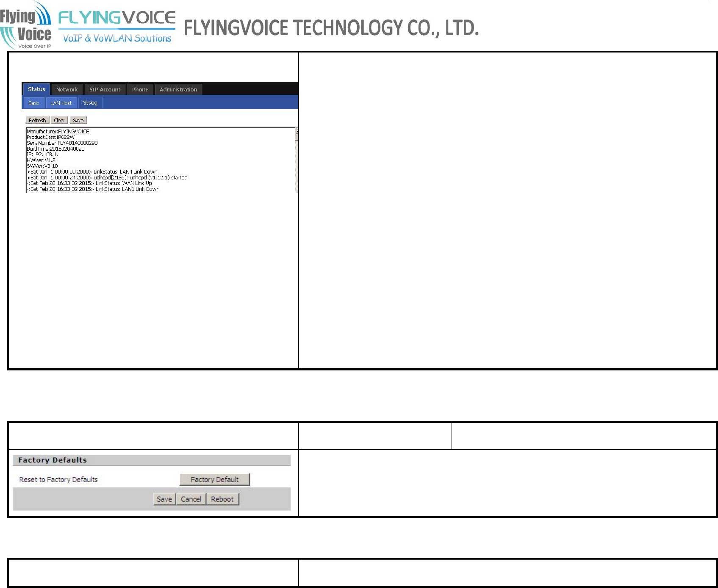718x588 pixels.
Task: Open the Status tab
Action: 36,89
